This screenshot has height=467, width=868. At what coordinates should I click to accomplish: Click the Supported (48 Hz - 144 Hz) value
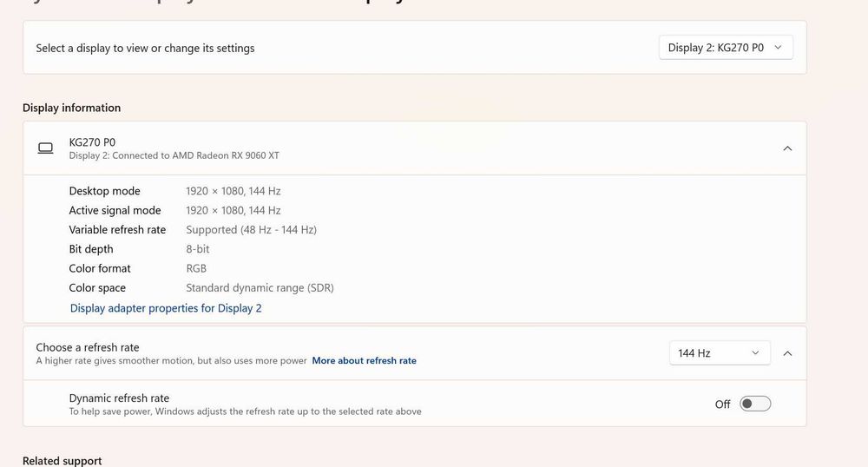[x=252, y=230]
